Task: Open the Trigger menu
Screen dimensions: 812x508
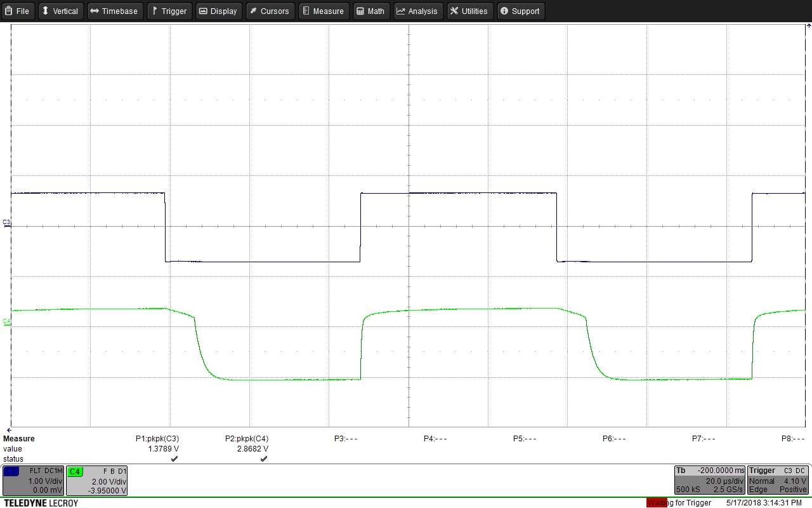Action: pos(169,11)
